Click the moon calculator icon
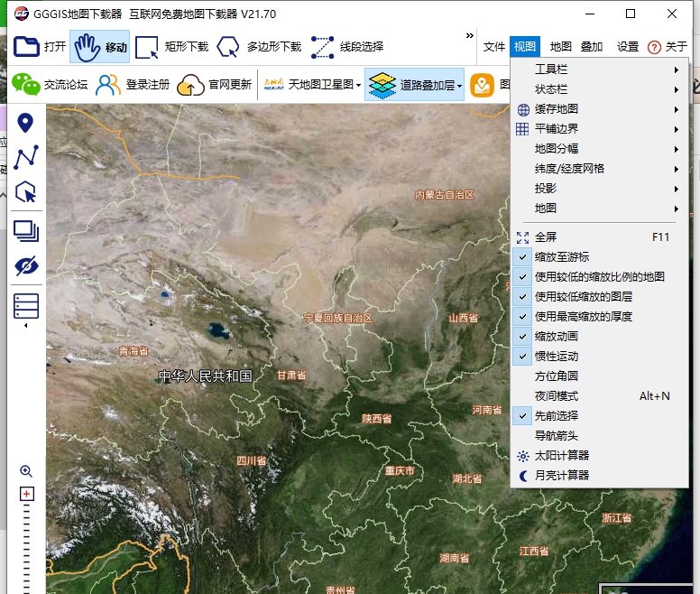This screenshot has height=594, width=700. click(523, 476)
